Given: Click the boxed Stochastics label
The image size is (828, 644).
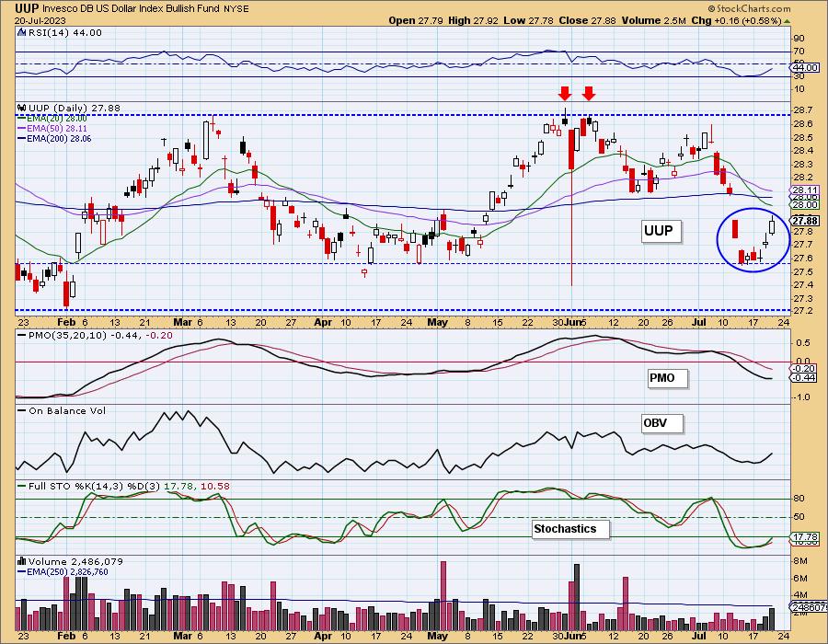Looking at the screenshot, I should (x=569, y=528).
